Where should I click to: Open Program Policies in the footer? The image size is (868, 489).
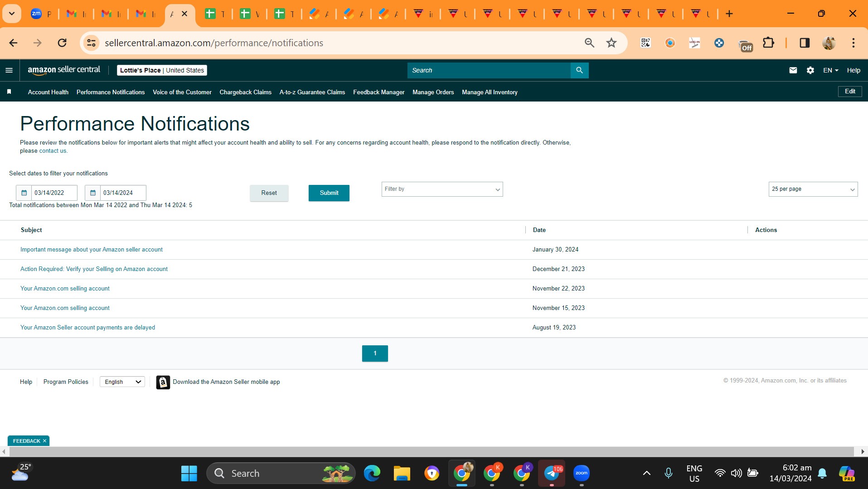pyautogui.click(x=66, y=382)
